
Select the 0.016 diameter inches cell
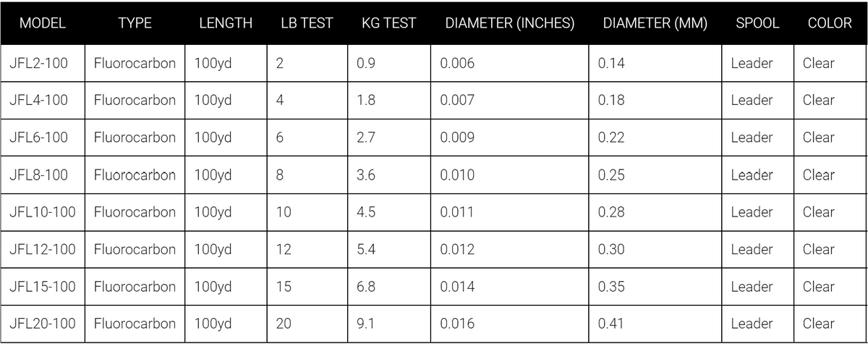457,324
